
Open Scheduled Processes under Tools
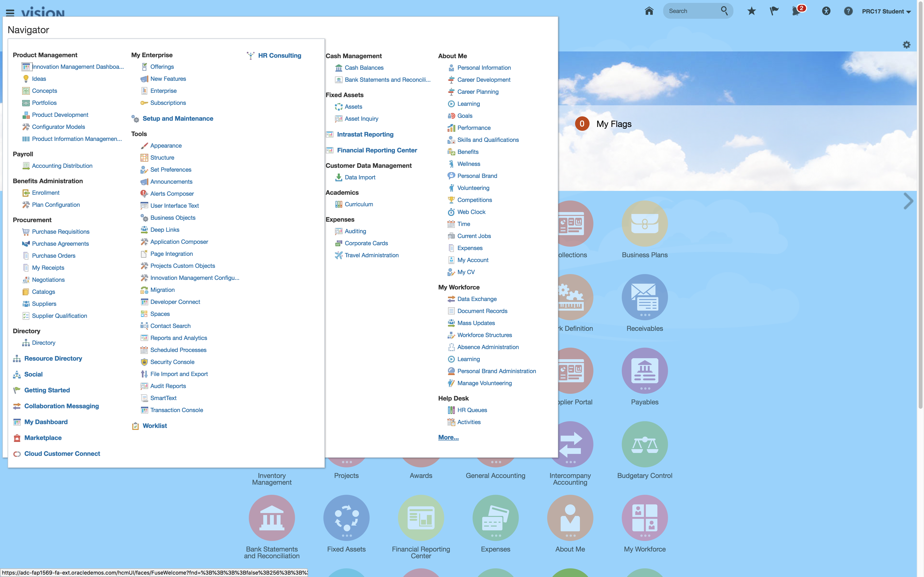tap(178, 350)
